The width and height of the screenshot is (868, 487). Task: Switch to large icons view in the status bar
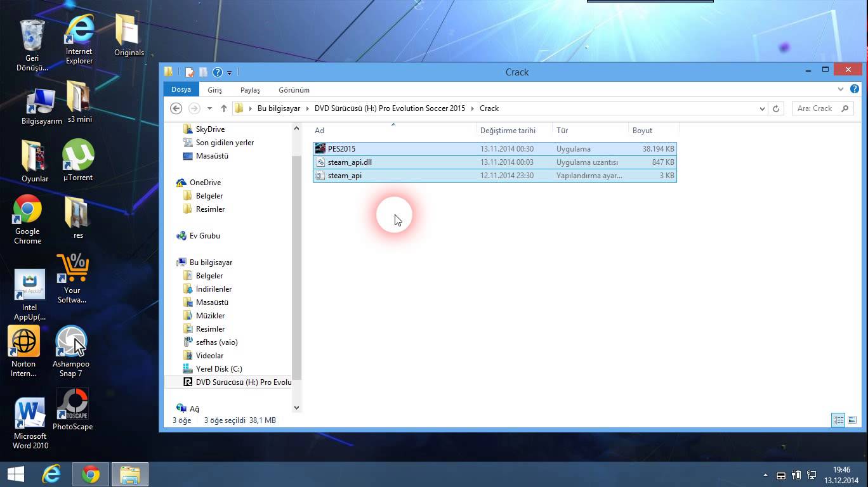point(852,420)
